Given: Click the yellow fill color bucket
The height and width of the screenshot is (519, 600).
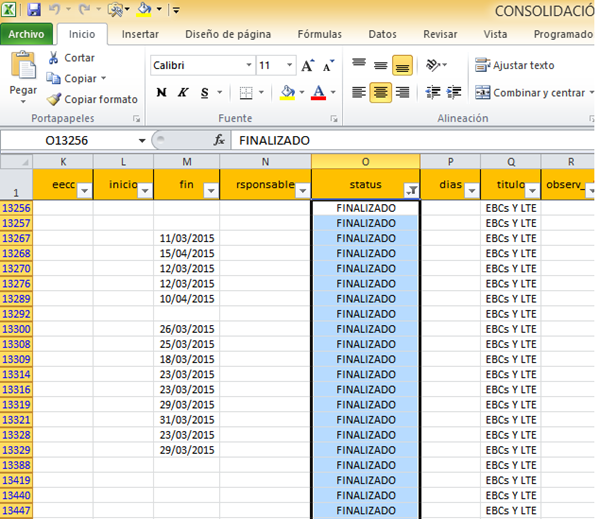Looking at the screenshot, I should (287, 93).
